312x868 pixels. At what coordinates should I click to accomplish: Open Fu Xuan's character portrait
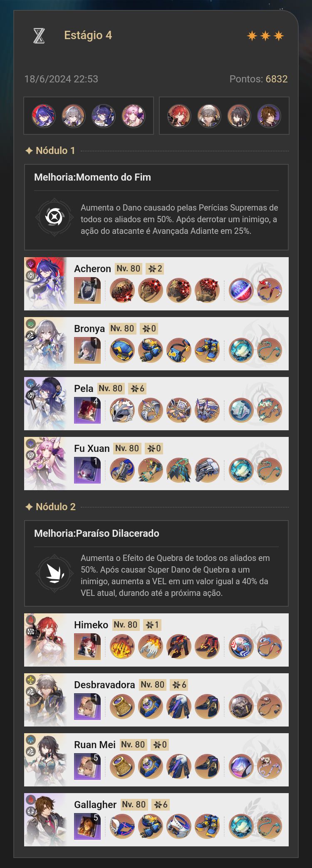(46, 464)
